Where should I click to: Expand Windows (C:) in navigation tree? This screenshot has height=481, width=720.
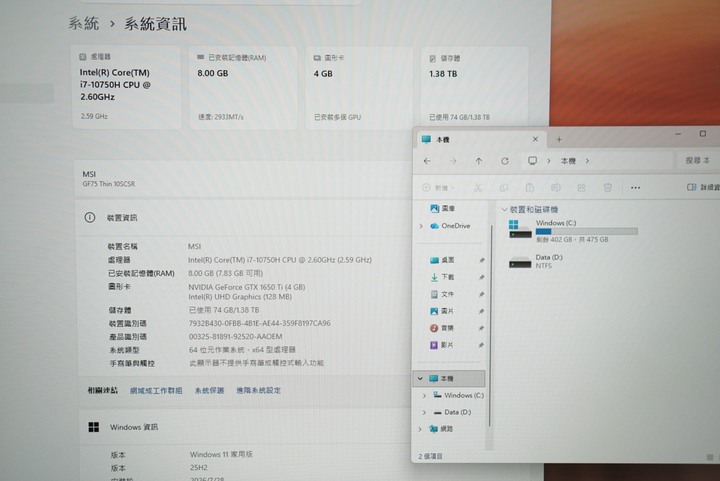tap(424, 395)
